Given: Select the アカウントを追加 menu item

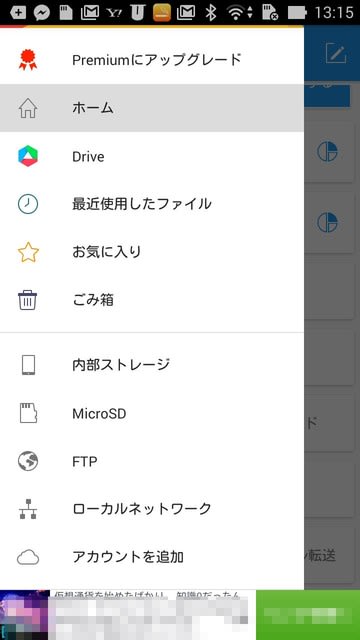Looking at the screenshot, I should pyautogui.click(x=152, y=557).
